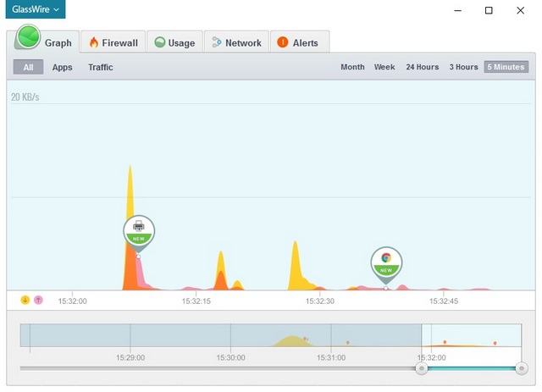This screenshot has height=392, width=542.
Task: Click the printer NEW alert marker on graph
Action: (139, 230)
